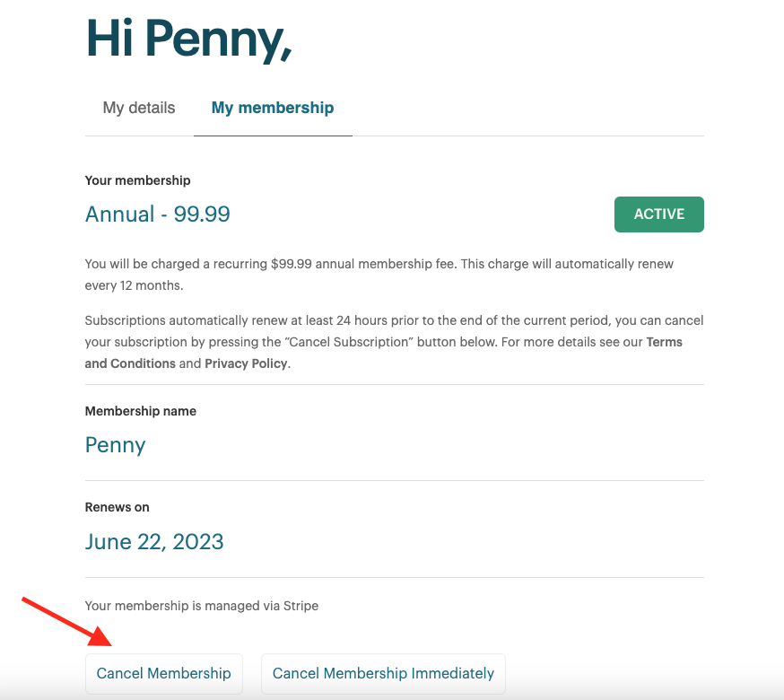The width and height of the screenshot is (784, 700).
Task: Click the $99.99 amount in fee description
Action: click(x=291, y=264)
